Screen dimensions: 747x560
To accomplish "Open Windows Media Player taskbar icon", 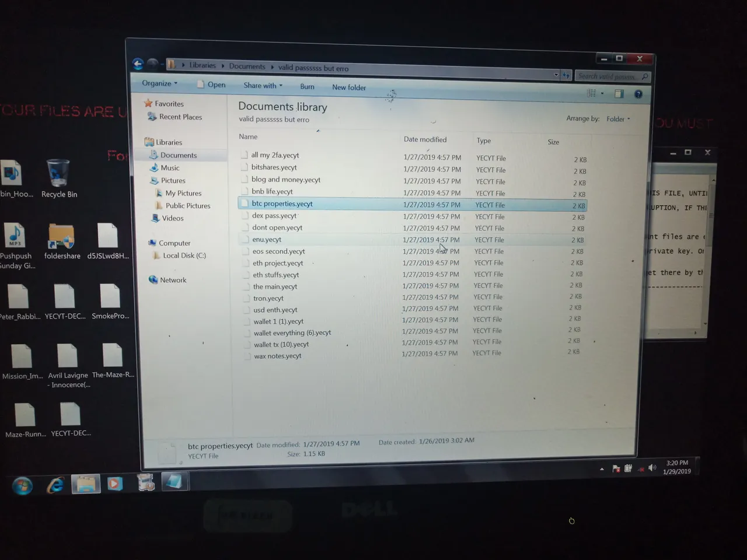I will [115, 483].
